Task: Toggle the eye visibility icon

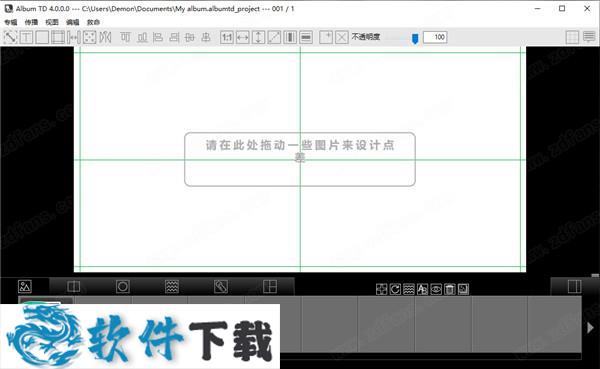Action: 436,289
